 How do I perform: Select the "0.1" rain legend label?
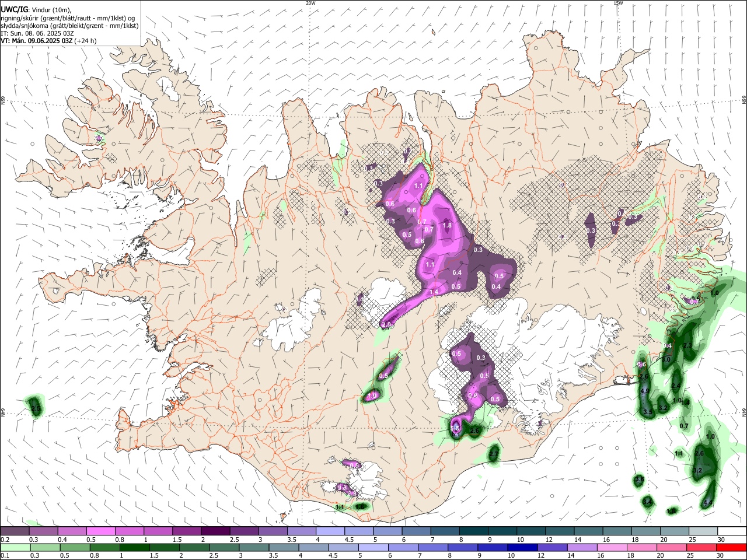click(5, 556)
